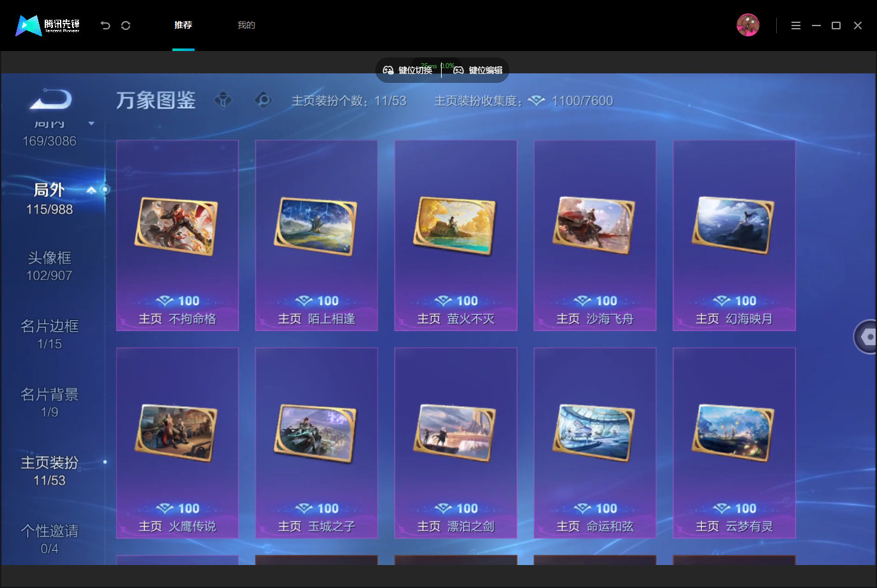
Task: Click the 169/3086 count text
Action: pos(49,141)
